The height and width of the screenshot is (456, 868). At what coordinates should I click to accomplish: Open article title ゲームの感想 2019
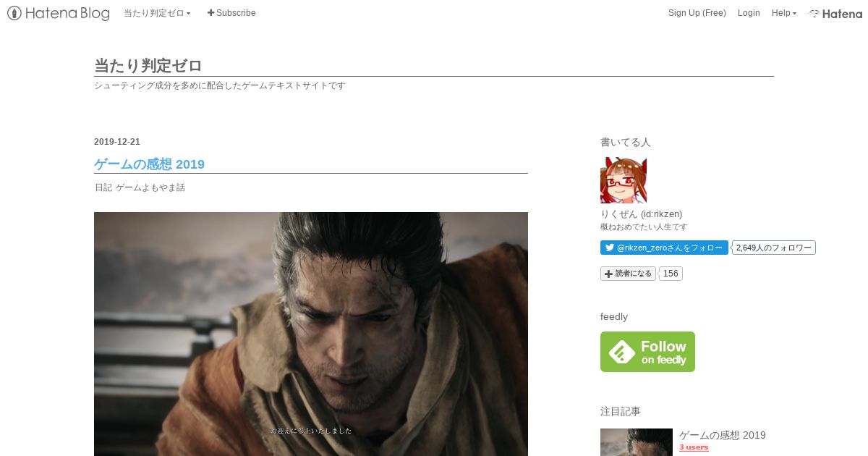(x=149, y=164)
